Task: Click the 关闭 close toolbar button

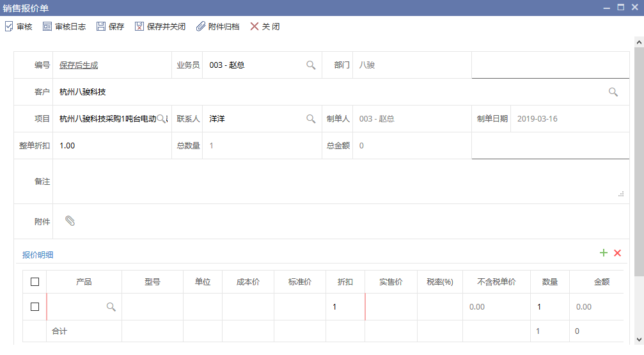Action: click(255, 27)
